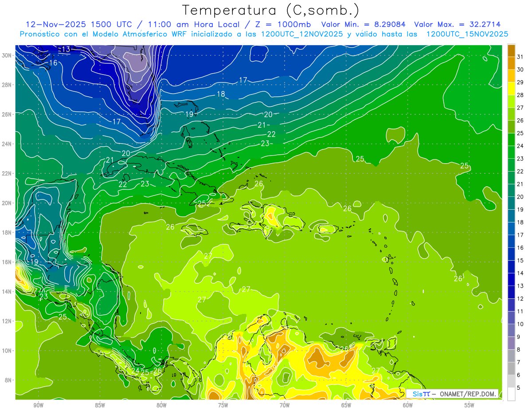The height and width of the screenshot is (411, 532).
Task: Click 'Valor Min. = 8.29084' in the header
Action: [364, 24]
